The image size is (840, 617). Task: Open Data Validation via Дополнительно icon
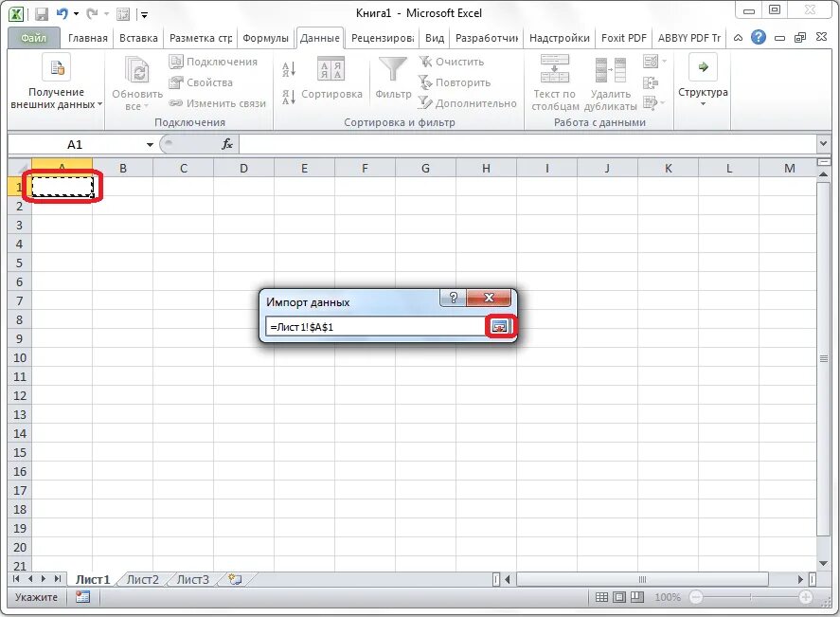pyautogui.click(x=426, y=102)
